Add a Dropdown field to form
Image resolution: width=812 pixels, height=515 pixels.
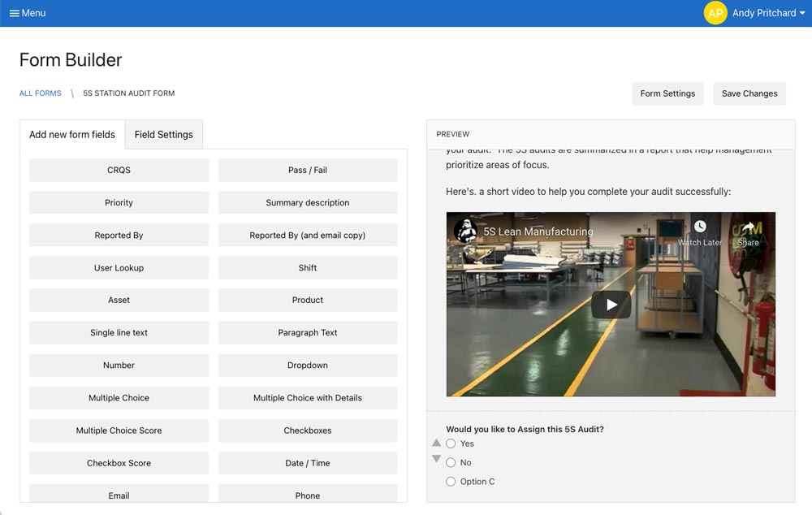pyautogui.click(x=308, y=366)
